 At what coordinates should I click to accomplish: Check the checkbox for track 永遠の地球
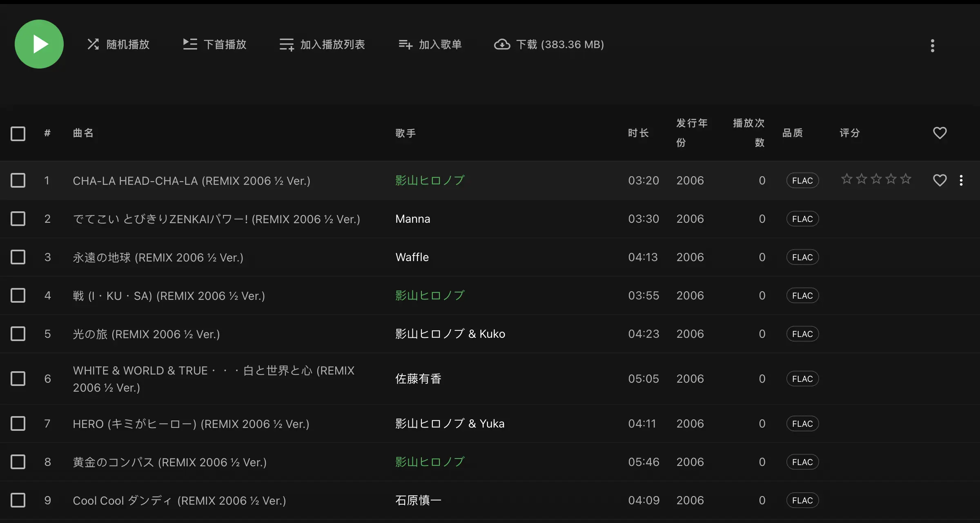[x=18, y=257]
